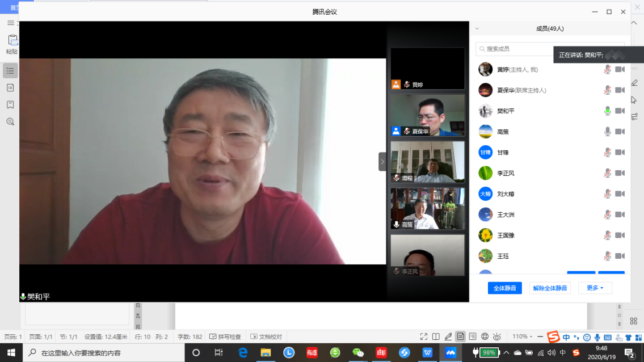This screenshot has width=644, height=362.
Task: Open WeChat from the taskbar
Action: click(358, 352)
